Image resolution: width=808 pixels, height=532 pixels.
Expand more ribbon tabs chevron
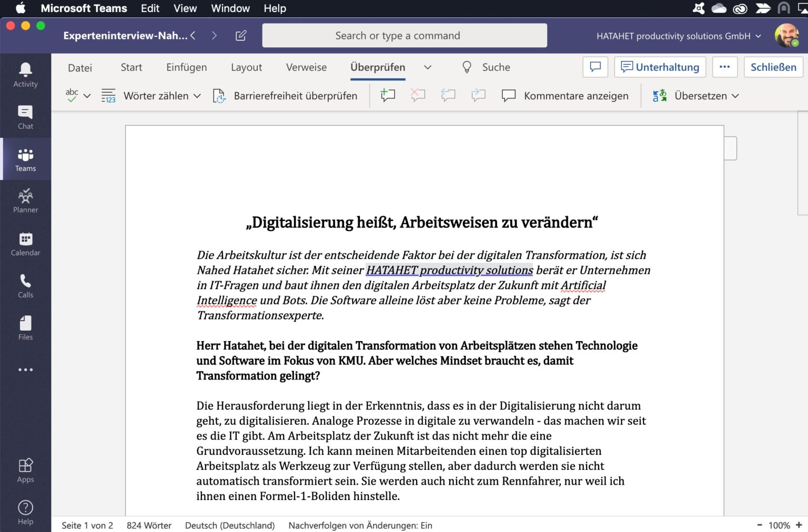428,67
